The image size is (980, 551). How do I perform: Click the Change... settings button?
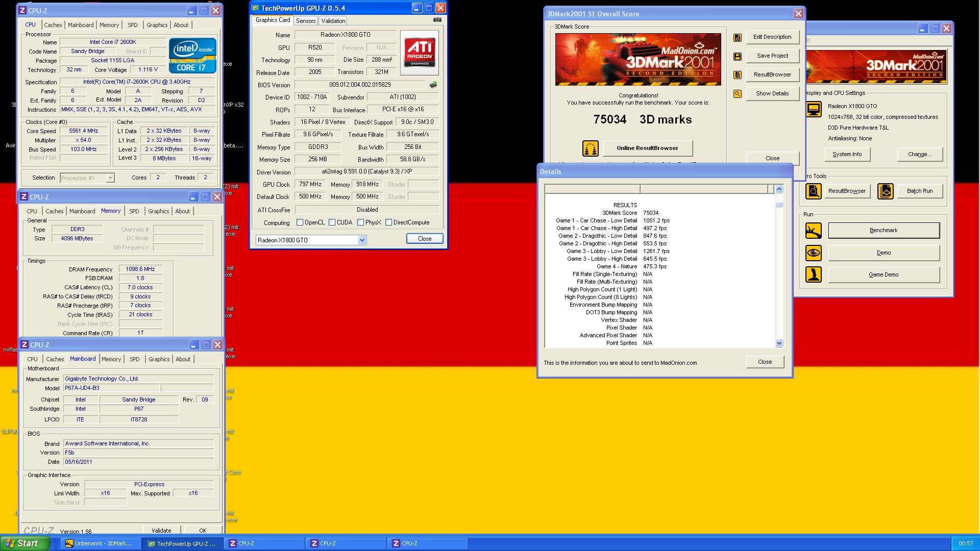920,155
